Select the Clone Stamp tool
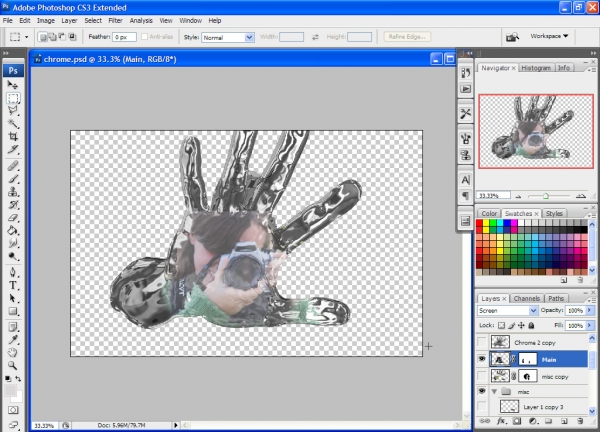The height and width of the screenshot is (432, 600). click(13, 192)
